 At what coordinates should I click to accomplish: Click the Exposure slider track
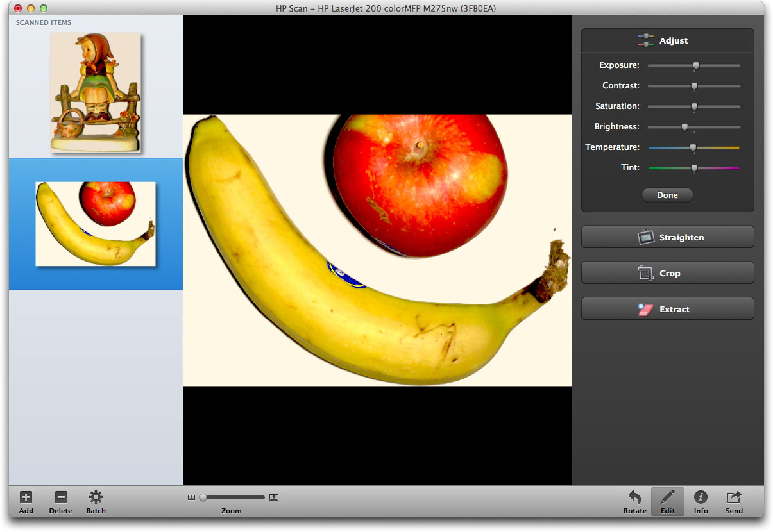coord(718,65)
